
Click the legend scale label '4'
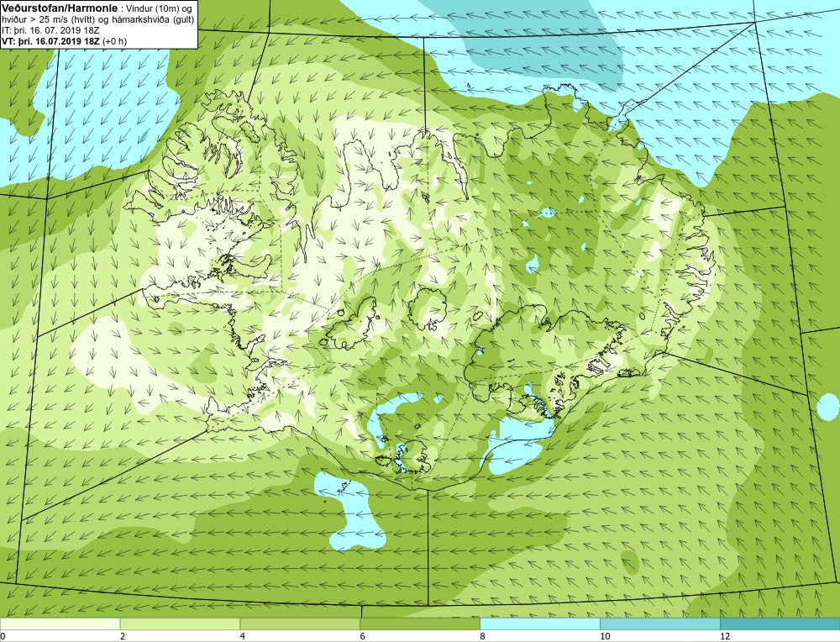pos(243,637)
